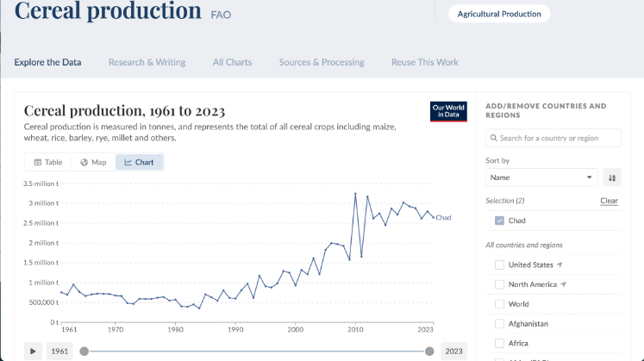Open the Research & Writing tab

(147, 62)
